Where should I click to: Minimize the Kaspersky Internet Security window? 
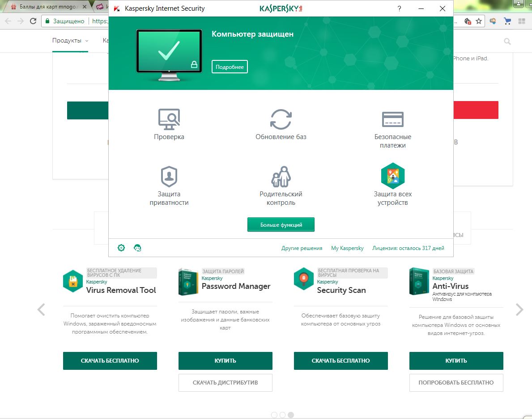click(421, 8)
